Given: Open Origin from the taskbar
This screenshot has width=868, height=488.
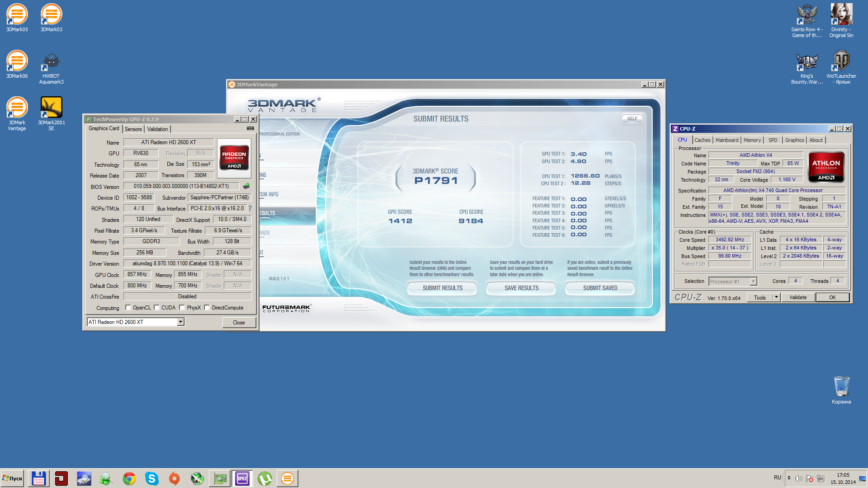Looking at the screenshot, I should 174,478.
